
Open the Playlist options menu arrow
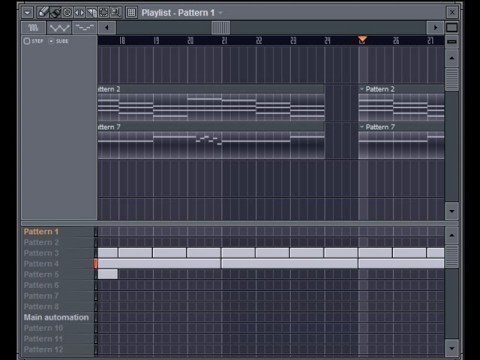pos(27,13)
